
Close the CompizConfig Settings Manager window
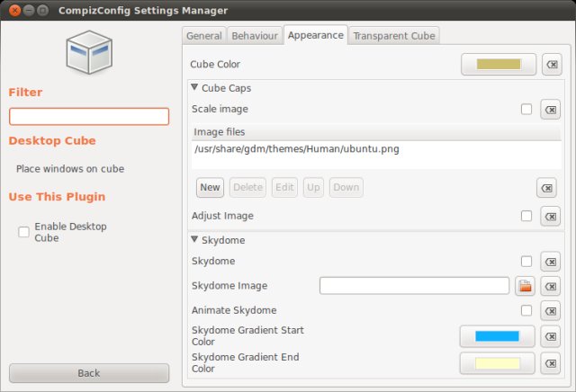coord(14,10)
